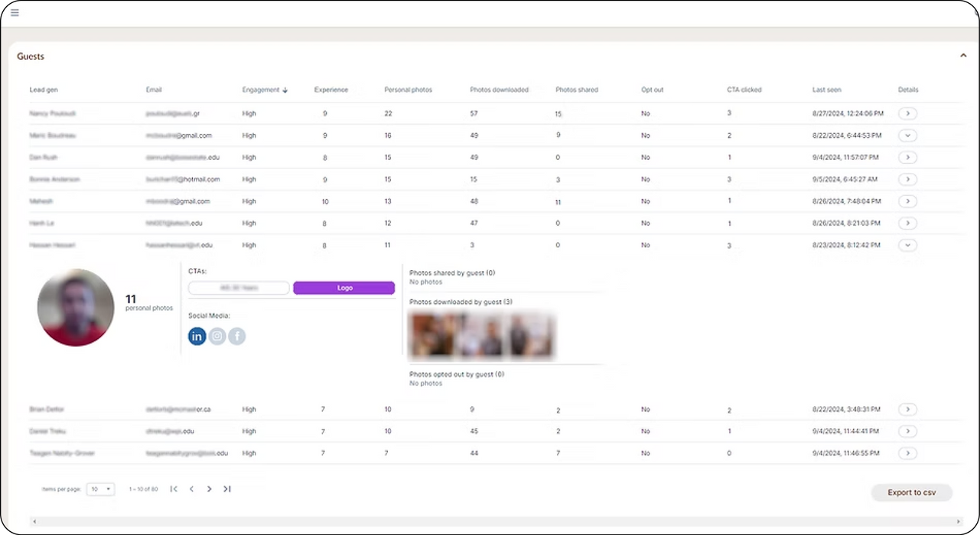Collapse details for Marc Boudreau row
The height and width of the screenshot is (535, 980).
click(907, 135)
